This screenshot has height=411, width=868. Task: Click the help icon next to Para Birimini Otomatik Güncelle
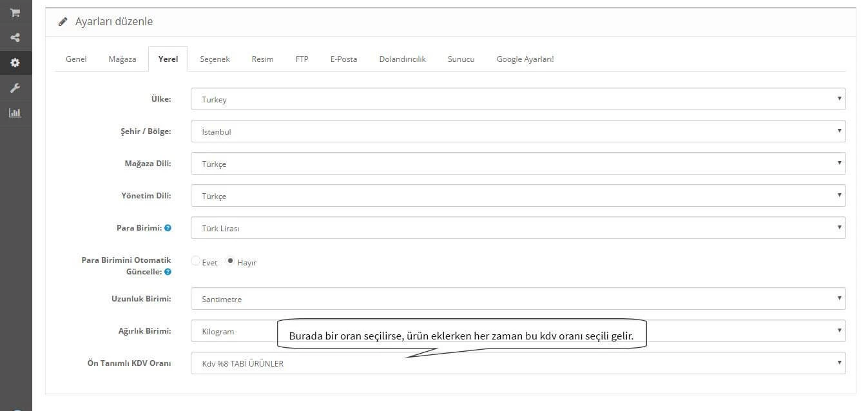168,272
